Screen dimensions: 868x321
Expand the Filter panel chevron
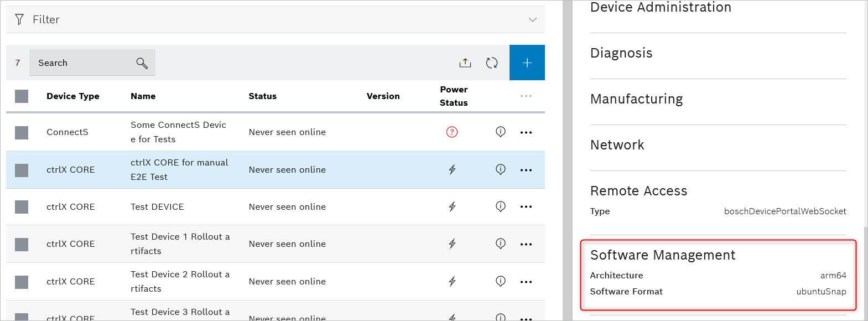click(x=533, y=19)
